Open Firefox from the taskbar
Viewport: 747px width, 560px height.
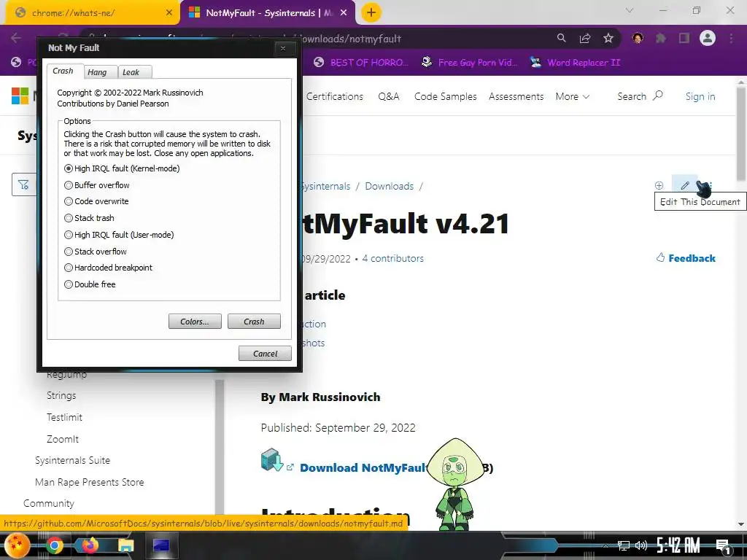pyautogui.click(x=90, y=545)
